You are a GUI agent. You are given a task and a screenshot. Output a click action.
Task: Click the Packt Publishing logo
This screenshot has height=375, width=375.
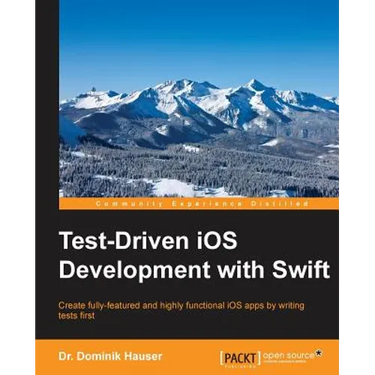[240, 358]
